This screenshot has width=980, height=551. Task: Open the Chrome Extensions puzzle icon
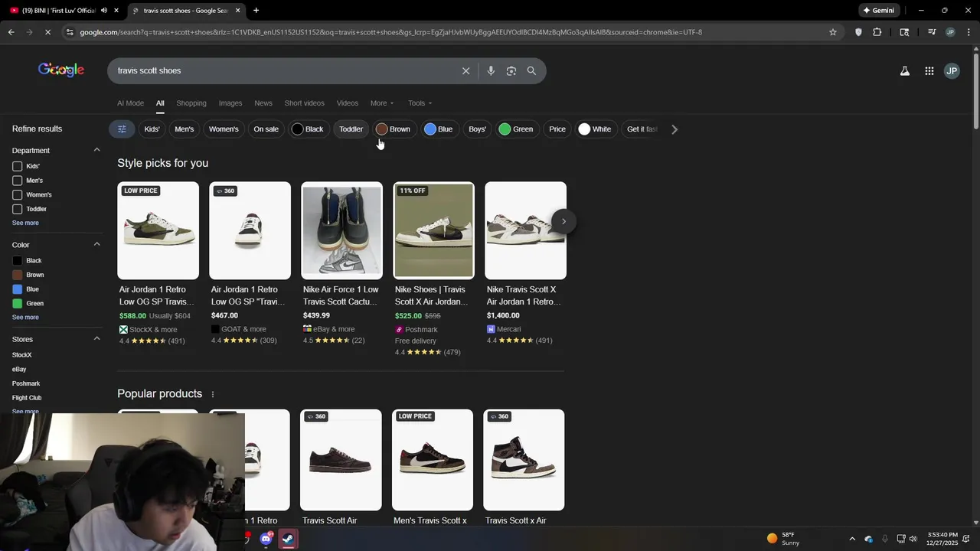(877, 32)
